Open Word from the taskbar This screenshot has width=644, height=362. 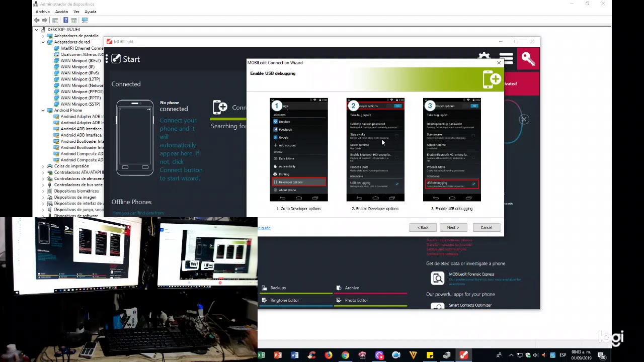click(295, 355)
